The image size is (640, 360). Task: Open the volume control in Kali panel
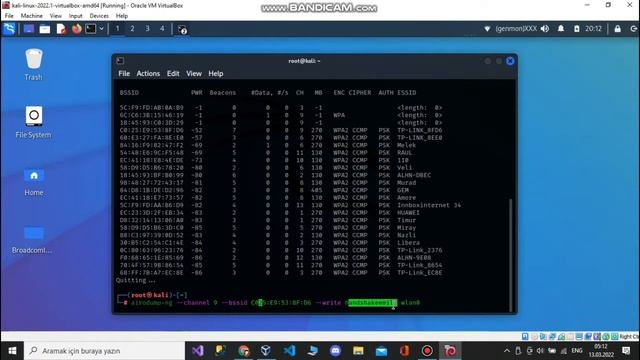[x=545, y=29]
